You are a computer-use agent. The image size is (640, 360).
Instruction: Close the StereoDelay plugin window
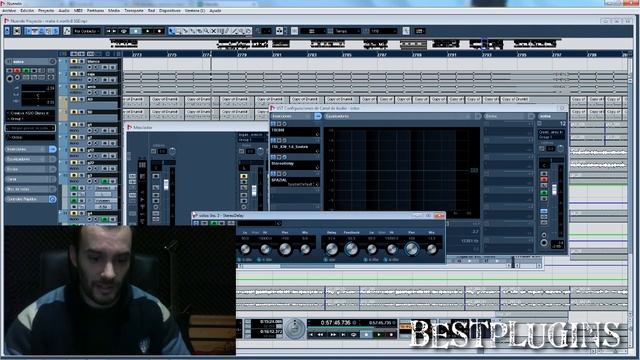[439, 215]
